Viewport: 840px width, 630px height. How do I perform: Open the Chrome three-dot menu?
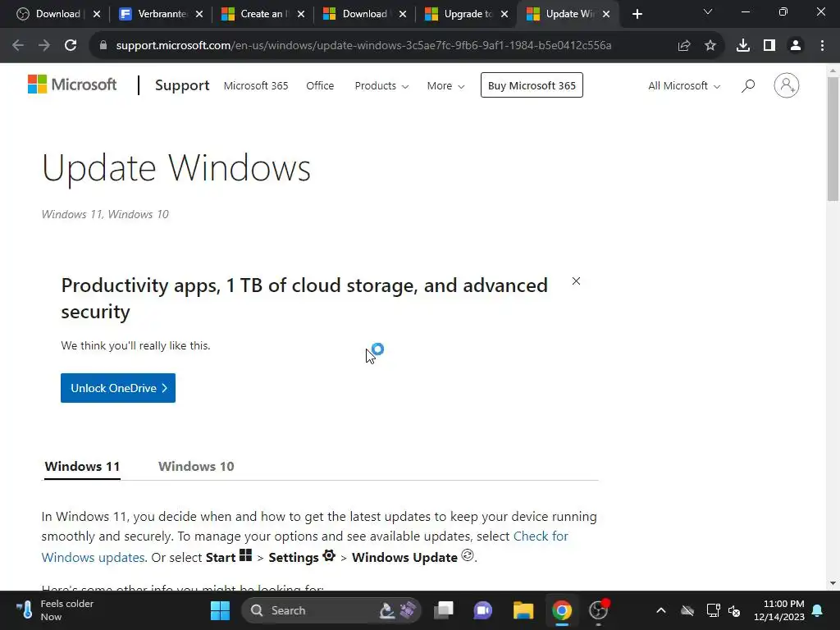tap(822, 46)
